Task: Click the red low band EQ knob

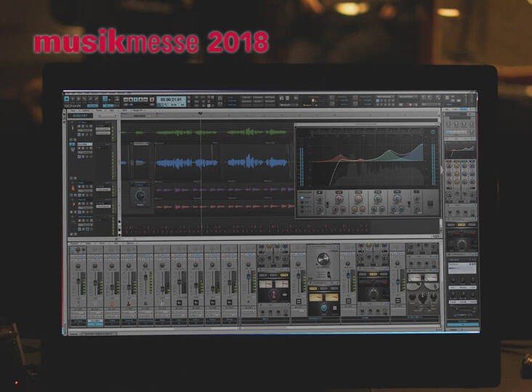Action: [x=339, y=200]
